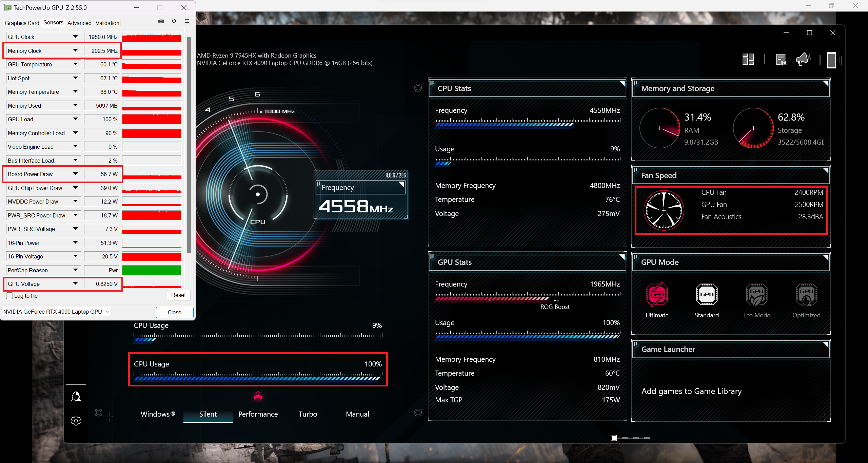Click the Memory and Storage corner marker
The height and width of the screenshot is (463, 868).
pos(826,83)
